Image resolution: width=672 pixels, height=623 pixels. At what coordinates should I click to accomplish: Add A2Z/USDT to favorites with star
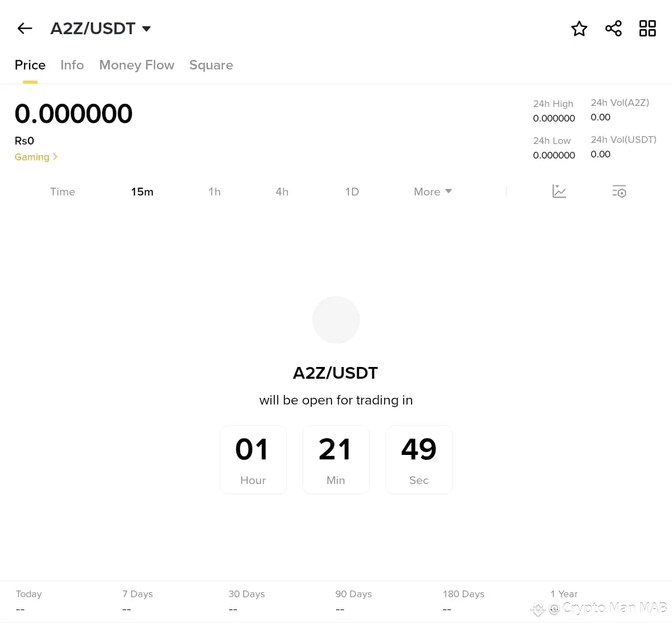579,29
